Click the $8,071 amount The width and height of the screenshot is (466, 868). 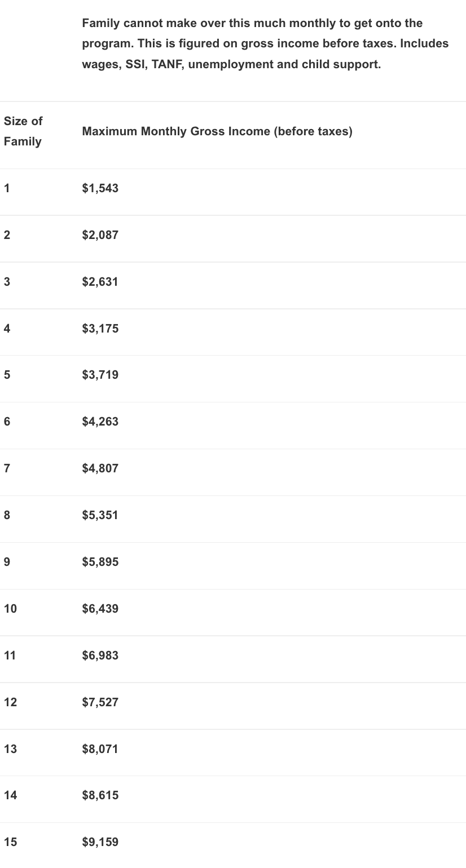(100, 750)
